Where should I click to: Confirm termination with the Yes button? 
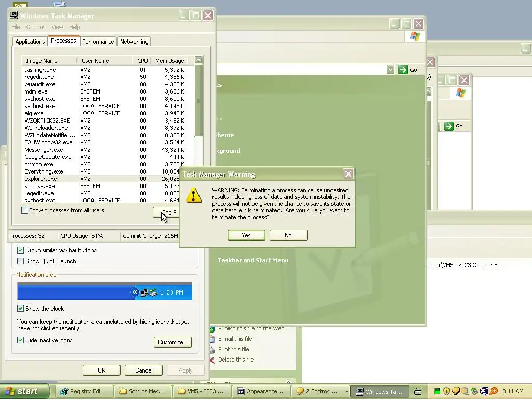pos(246,235)
